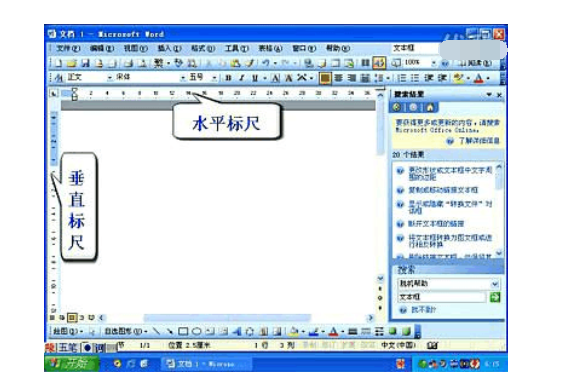Toggle Bold formatting
Image resolution: width=567 pixels, height=392 pixels.
tap(228, 78)
